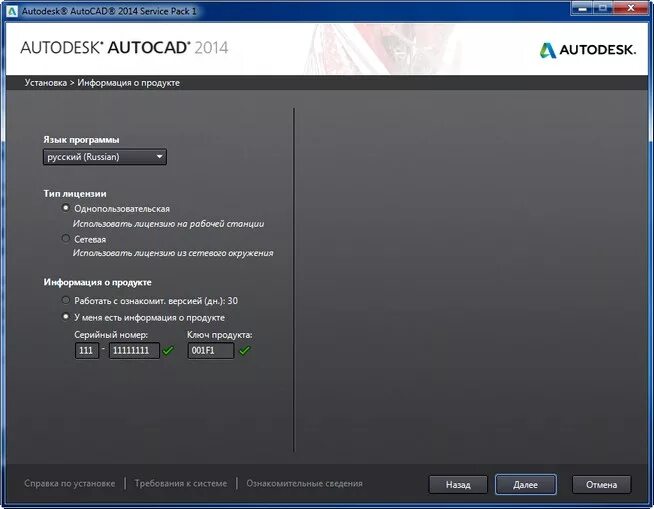Click the 'Установка > Информация о продукте' breadcrumb text
The height and width of the screenshot is (509, 654).
(102, 83)
